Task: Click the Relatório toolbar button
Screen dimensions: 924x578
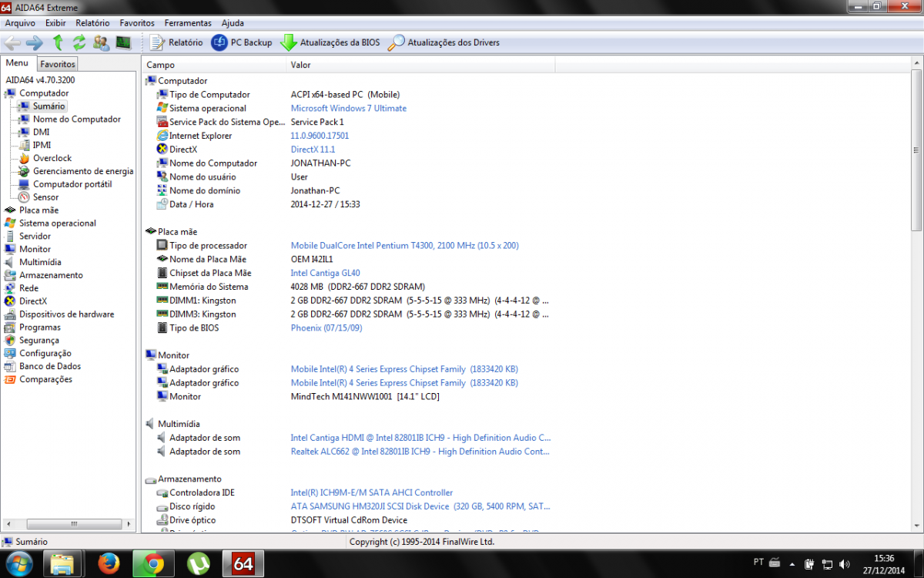Action: click(x=177, y=42)
